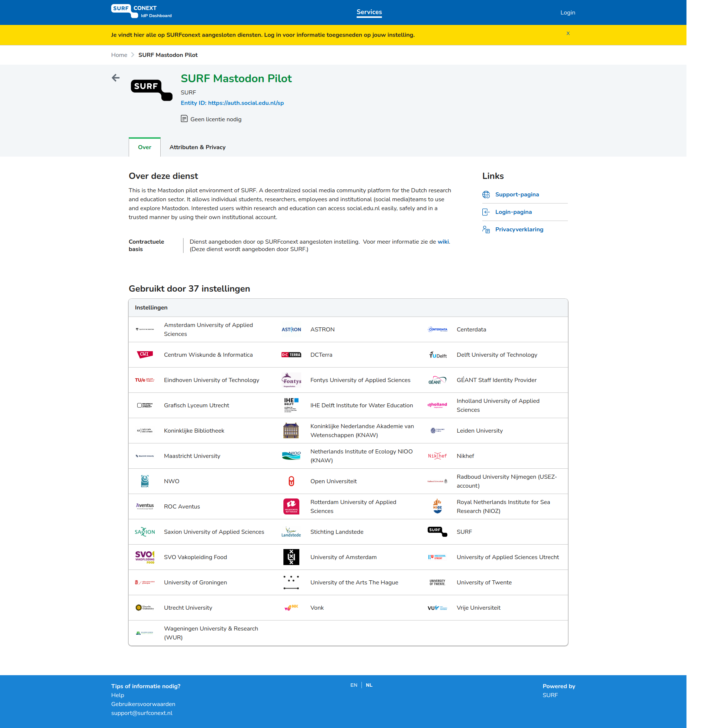Screen dimensions: 714x728
Task: Click the ASTRON institution logo
Action: [291, 329]
